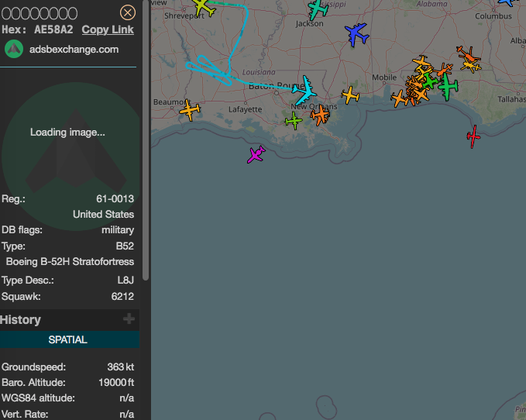Viewport: 526px width, 420px height.
Task: Click the Type Desc. value L8J
Action: [125, 280]
